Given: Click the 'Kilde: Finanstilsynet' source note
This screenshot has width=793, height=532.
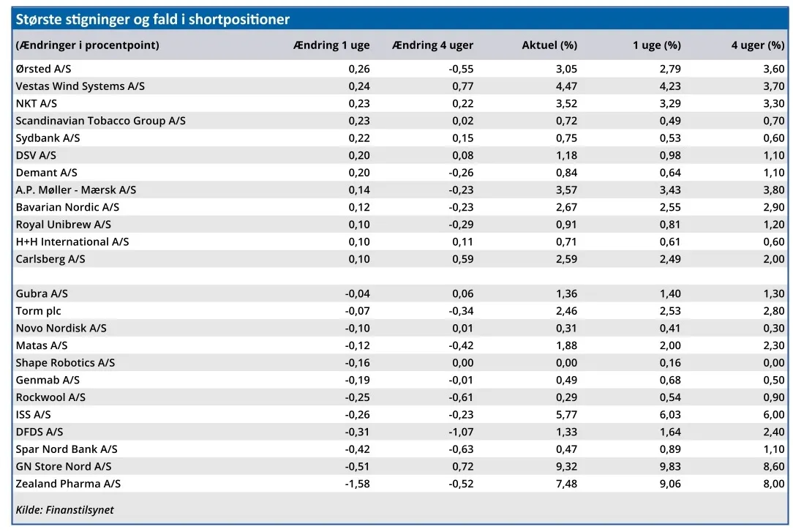Looking at the screenshot, I should (x=65, y=510).
